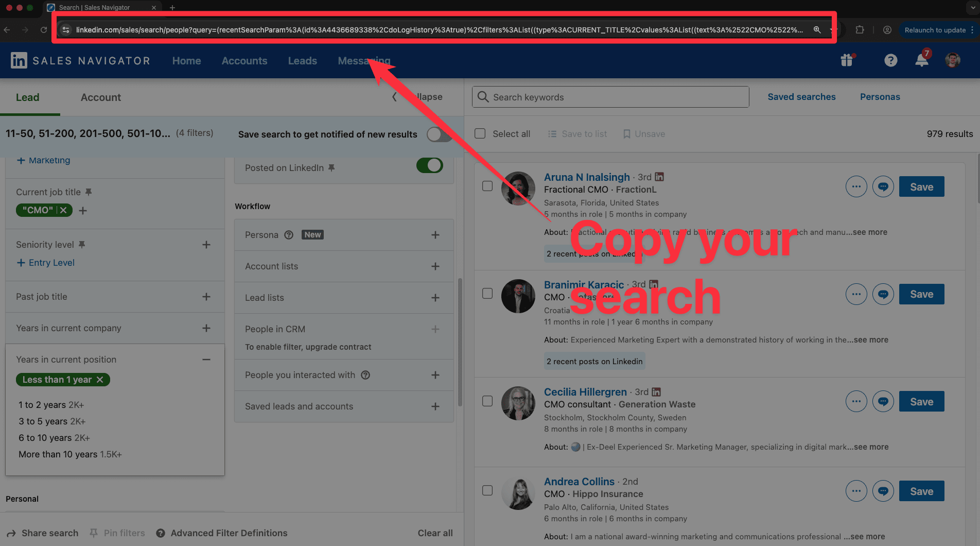Message Cecilia Hillergren via chat icon
This screenshot has height=546, width=980.
(x=883, y=401)
